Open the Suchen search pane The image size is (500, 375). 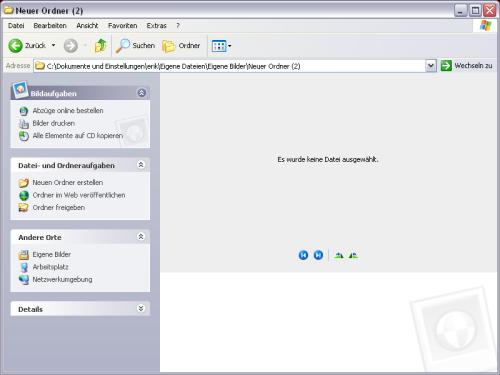point(135,46)
